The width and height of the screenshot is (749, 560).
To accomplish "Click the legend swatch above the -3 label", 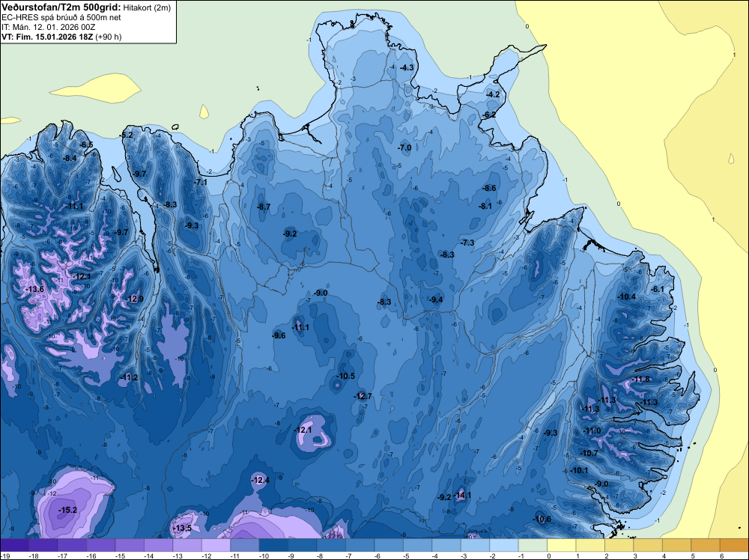I will [x=476, y=545].
